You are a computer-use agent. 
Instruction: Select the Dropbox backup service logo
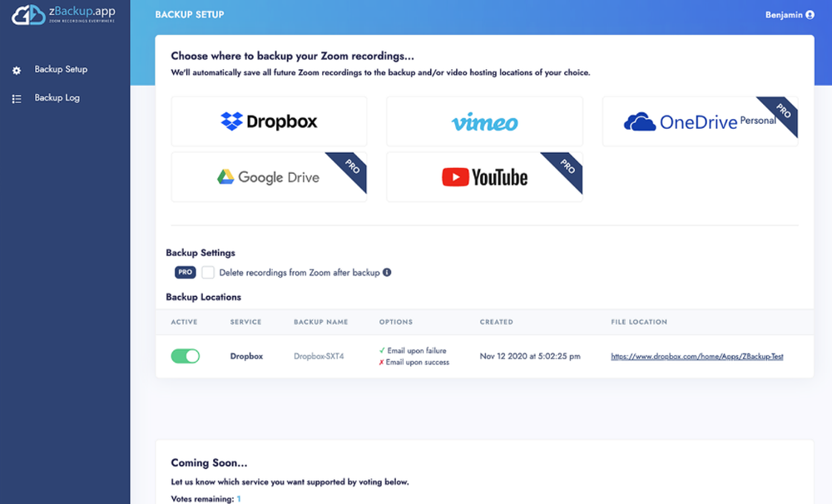(268, 121)
